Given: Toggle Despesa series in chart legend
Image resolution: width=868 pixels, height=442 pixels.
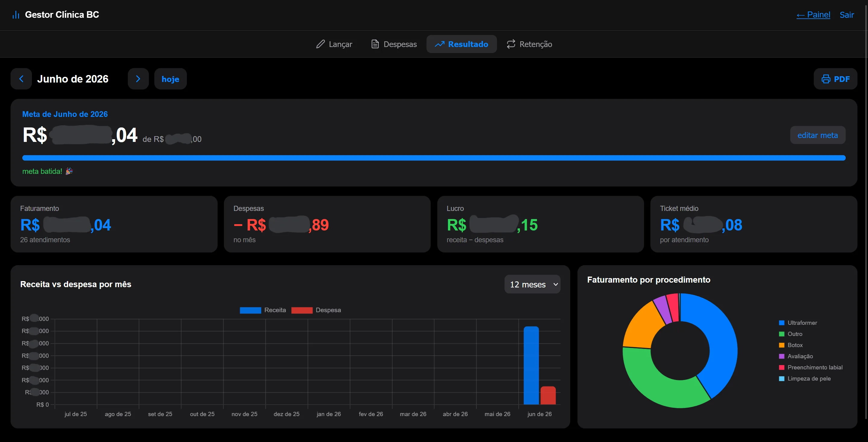Looking at the screenshot, I should click(316, 310).
